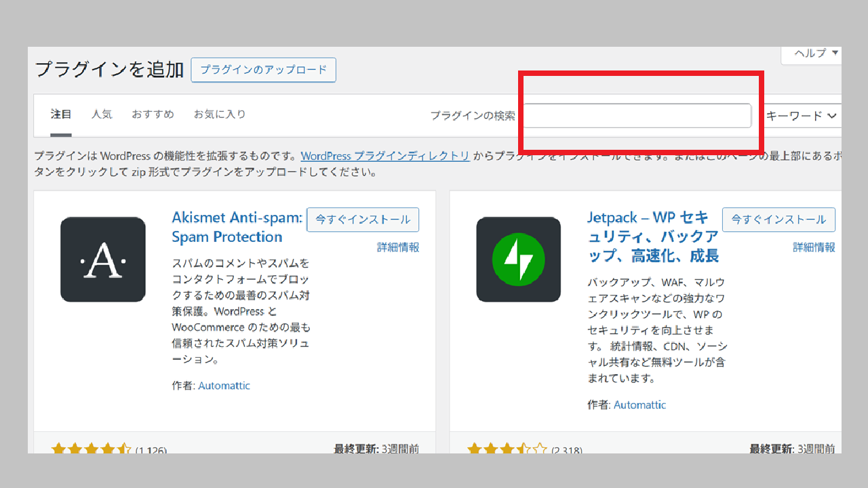Screen dimensions: 868x488
Task: Open 詳細情報 link for Jetpack
Action: [x=814, y=247]
